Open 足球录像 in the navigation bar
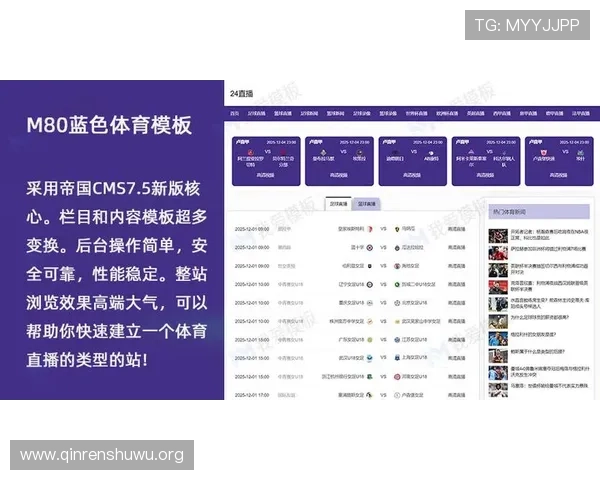The height and width of the screenshot is (480, 600). pyautogui.click(x=362, y=113)
